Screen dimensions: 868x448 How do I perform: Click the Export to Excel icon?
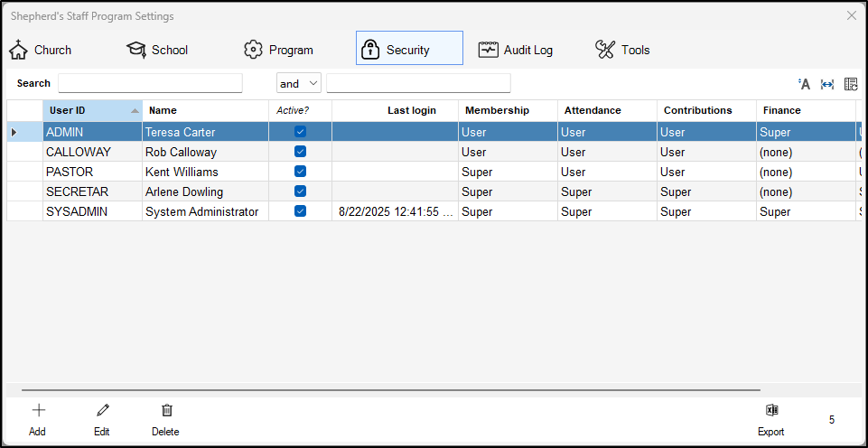click(x=771, y=410)
